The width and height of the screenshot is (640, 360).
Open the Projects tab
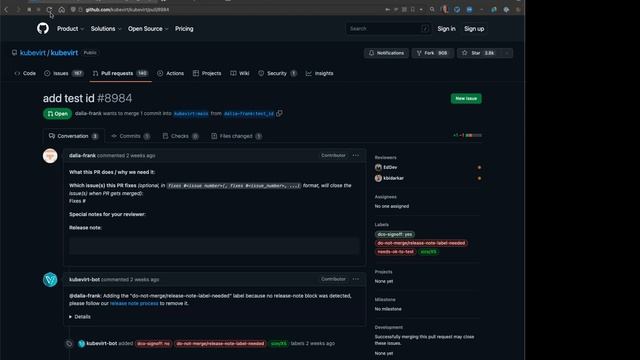[207, 73]
